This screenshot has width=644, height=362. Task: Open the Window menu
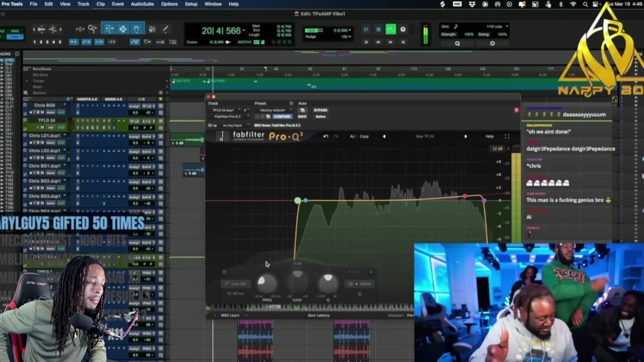click(x=213, y=4)
